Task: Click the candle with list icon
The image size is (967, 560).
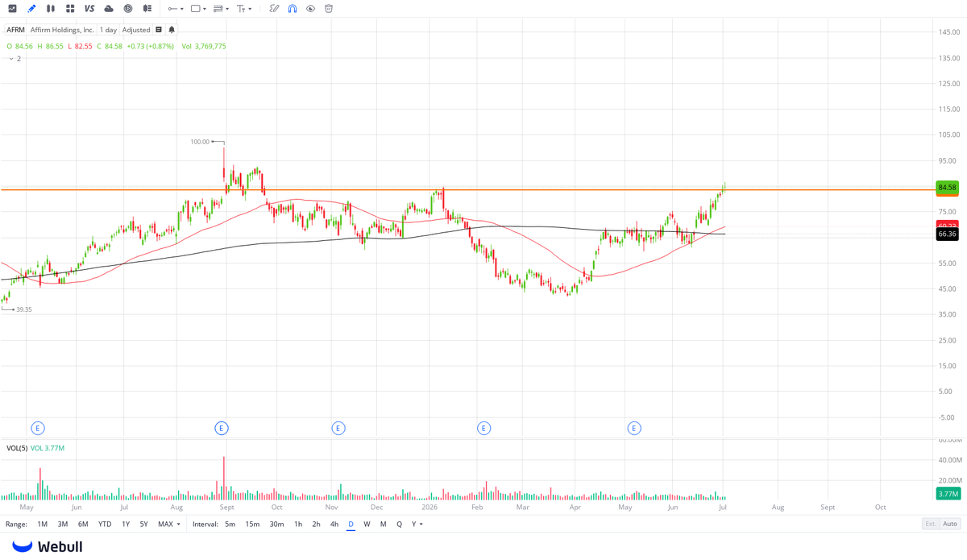Action: pos(147,9)
